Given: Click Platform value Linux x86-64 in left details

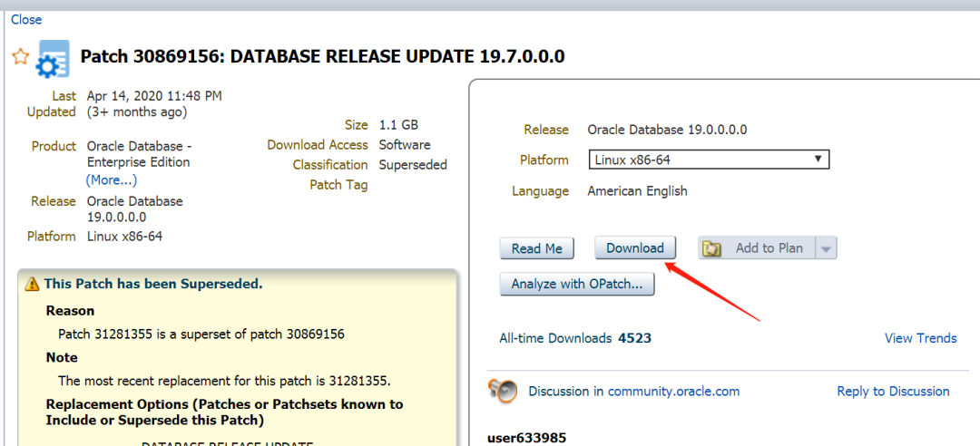Looking at the screenshot, I should (125, 237).
